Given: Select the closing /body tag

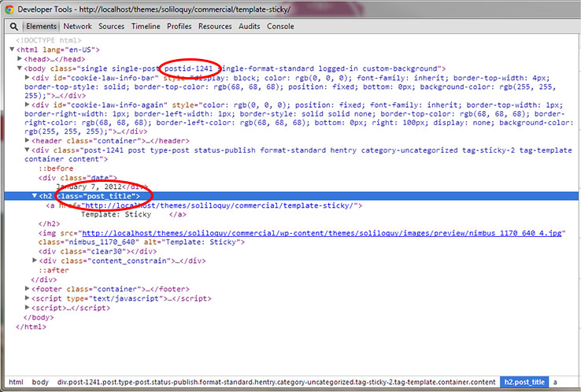Looking at the screenshot, I should pos(39,317).
